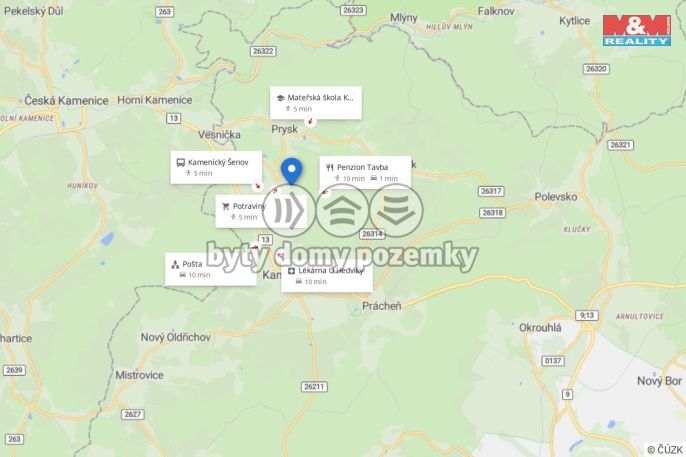
Task: Click the shopping cart icon
Action: (x=226, y=206)
